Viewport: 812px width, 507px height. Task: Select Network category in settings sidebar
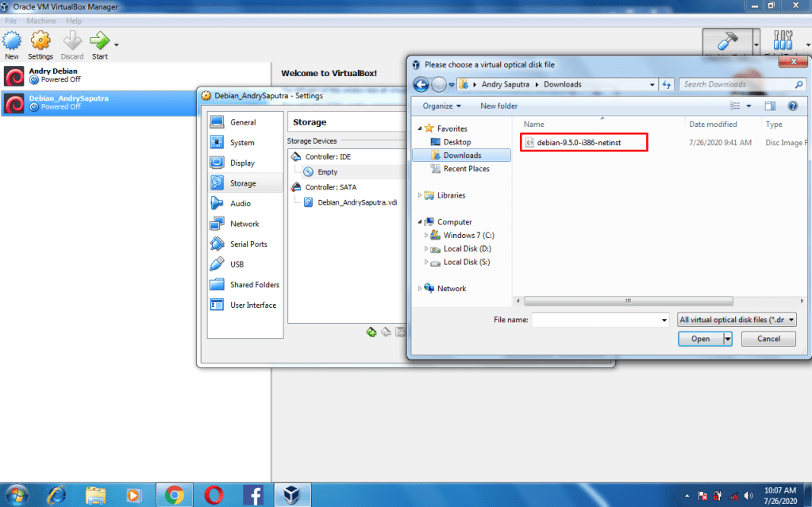tap(244, 224)
